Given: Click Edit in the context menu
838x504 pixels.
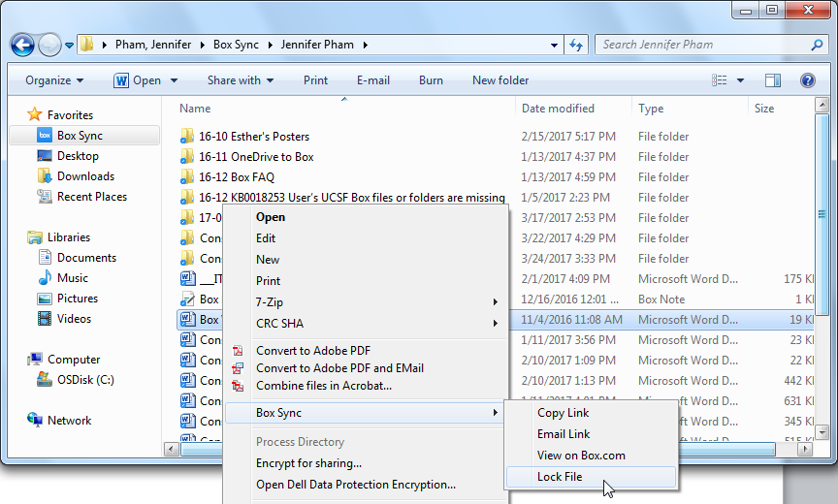Looking at the screenshot, I should (266, 238).
